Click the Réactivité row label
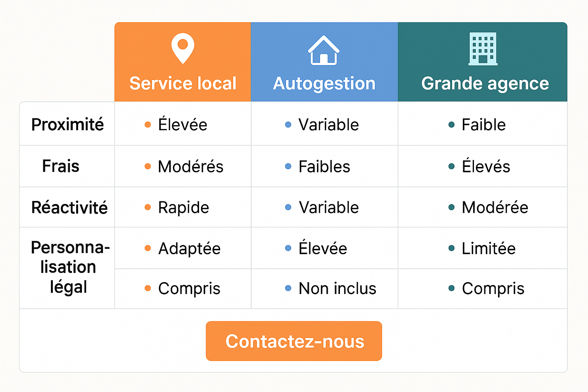 (x=69, y=207)
